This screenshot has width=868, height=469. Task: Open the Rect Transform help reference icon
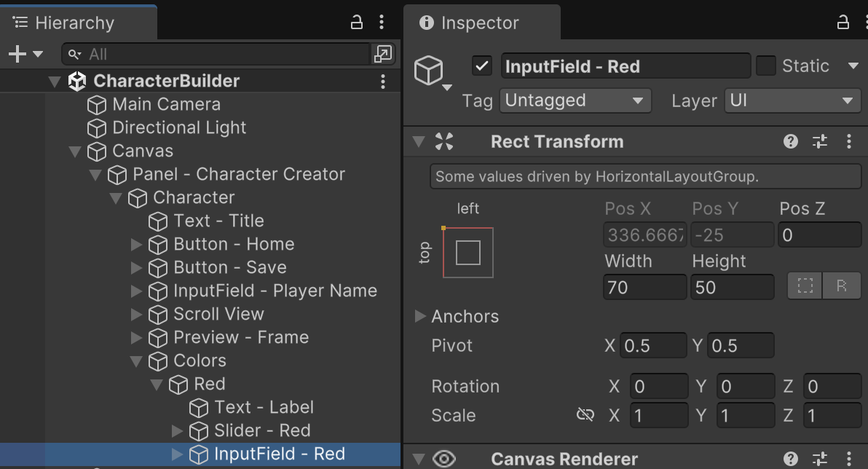click(x=791, y=142)
